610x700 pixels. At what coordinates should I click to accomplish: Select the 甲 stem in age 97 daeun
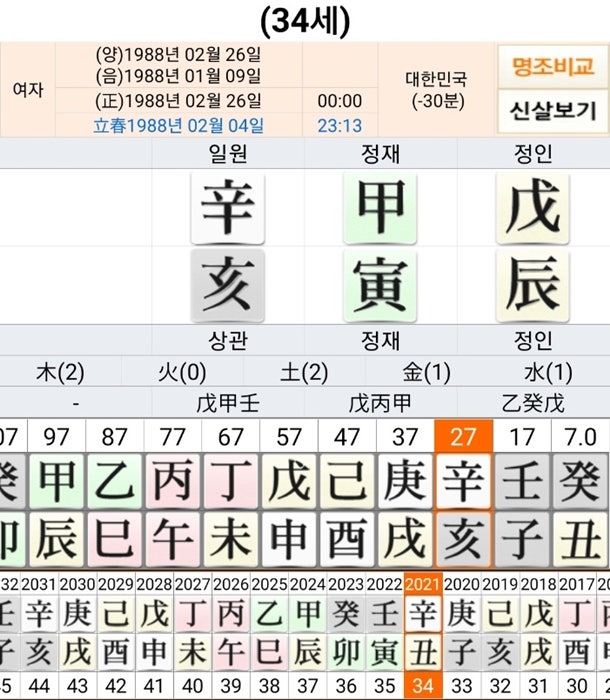pyautogui.click(x=57, y=481)
